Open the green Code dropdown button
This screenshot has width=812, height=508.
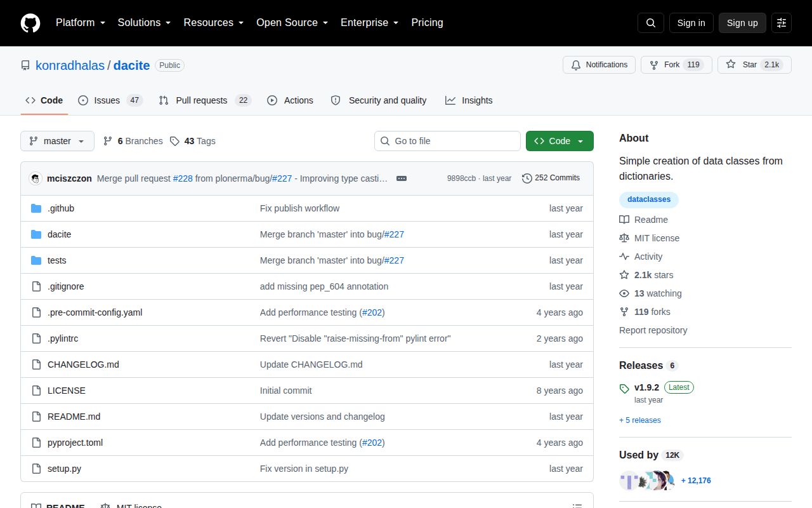[x=560, y=141]
